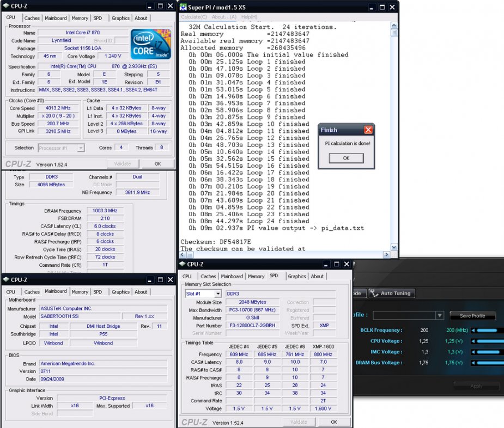504x428 pixels.
Task: Click the 'PC3-10700 (667 MHz)' max bandwidth value
Action: (x=253, y=310)
